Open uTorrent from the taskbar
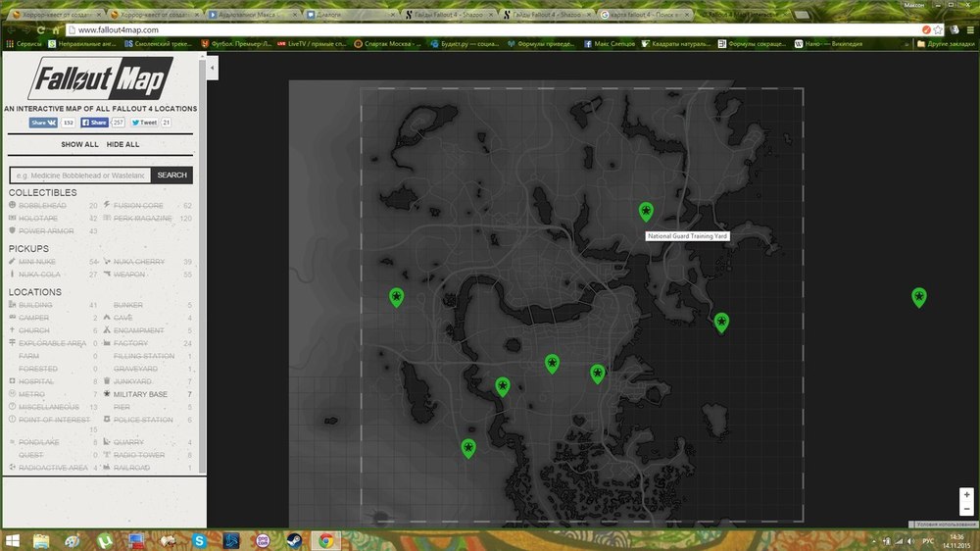Screen dimensions: 980x551 (105, 540)
